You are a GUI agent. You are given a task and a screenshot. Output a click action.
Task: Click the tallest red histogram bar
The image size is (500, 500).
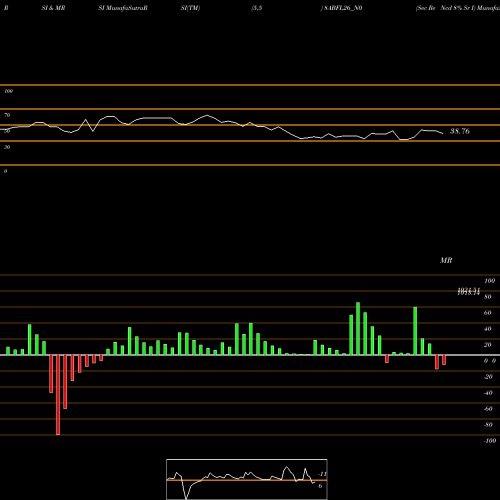click(x=58, y=395)
